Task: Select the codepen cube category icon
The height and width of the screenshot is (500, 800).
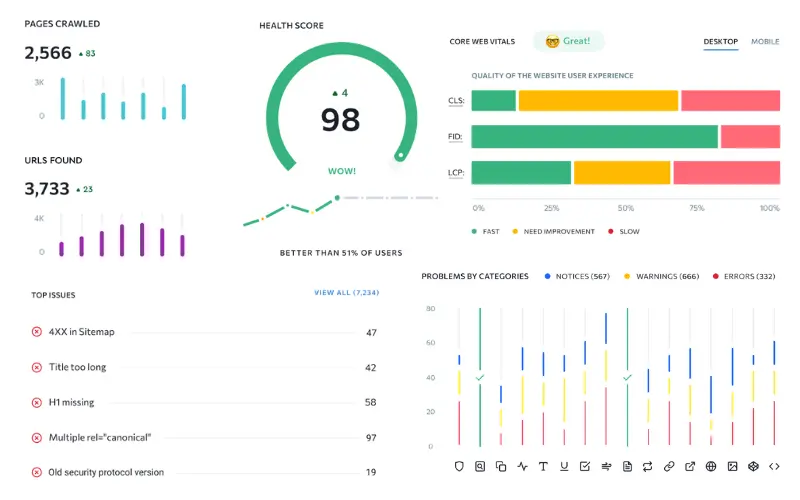Action: pos(753,466)
